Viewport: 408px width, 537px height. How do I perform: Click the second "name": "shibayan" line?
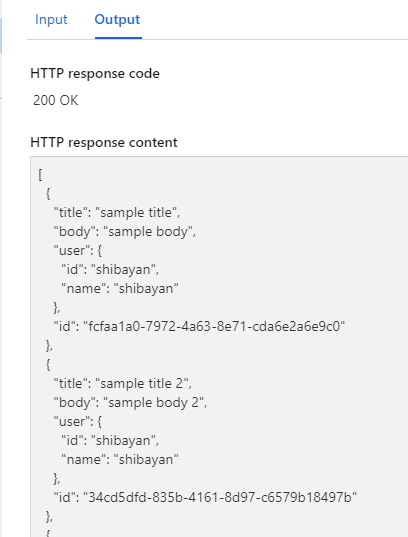[x=120, y=459]
